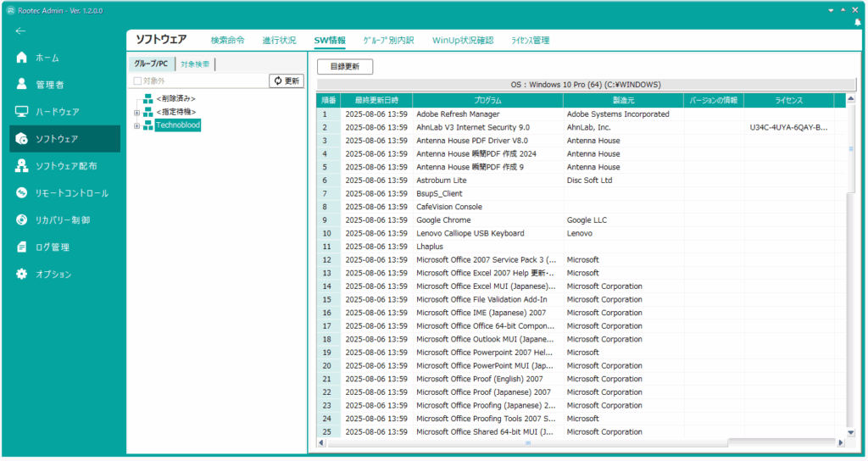Select the 管理者 person icon
The height and width of the screenshot is (461, 868).
[22, 85]
